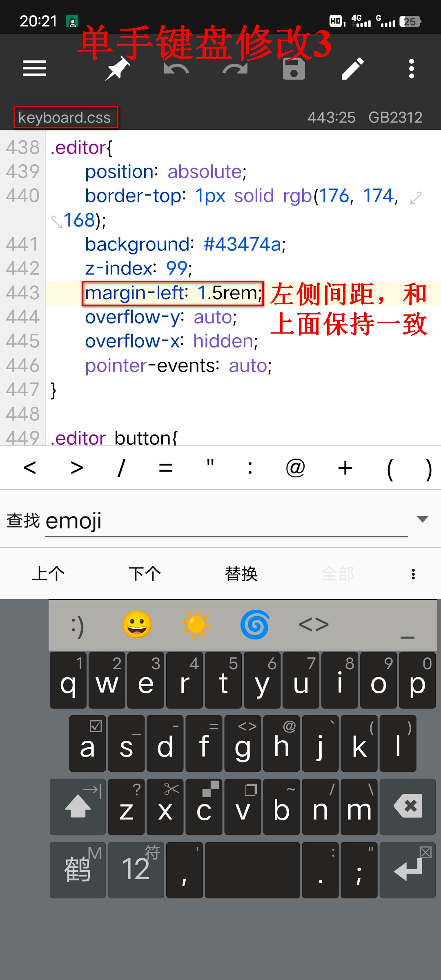Tap the pin icon in toolbar

click(118, 69)
